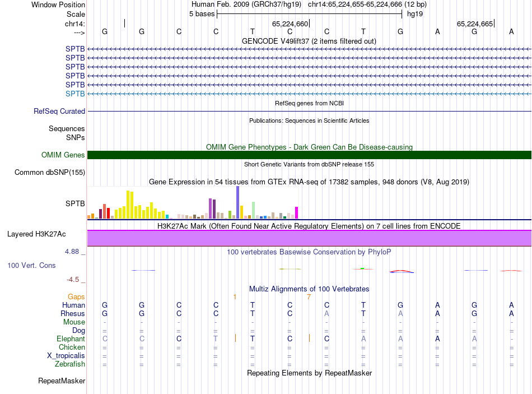The image size is (532, 394).
Task: Open the H3K27Ac Mark track title
Action: point(309,226)
